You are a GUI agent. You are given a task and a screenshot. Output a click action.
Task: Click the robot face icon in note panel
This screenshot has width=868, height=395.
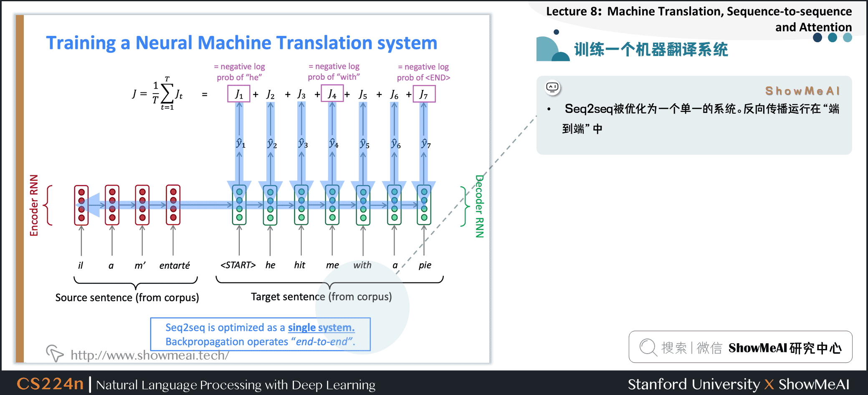tap(553, 88)
